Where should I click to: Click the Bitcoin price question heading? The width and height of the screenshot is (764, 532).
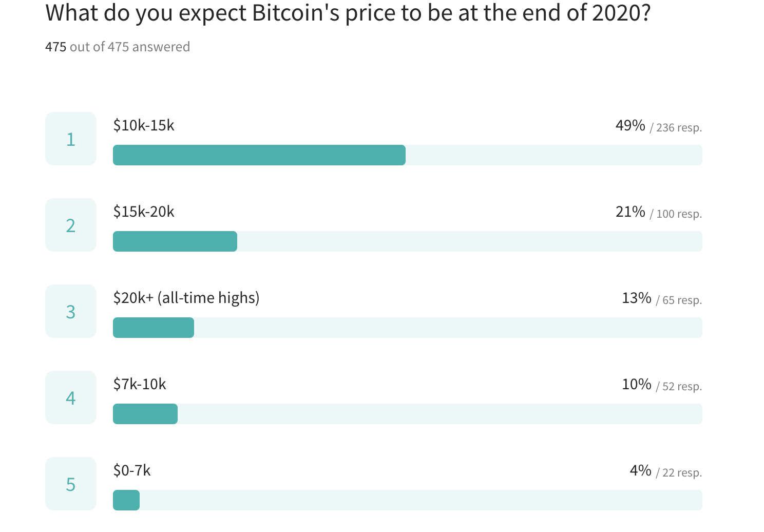348,13
